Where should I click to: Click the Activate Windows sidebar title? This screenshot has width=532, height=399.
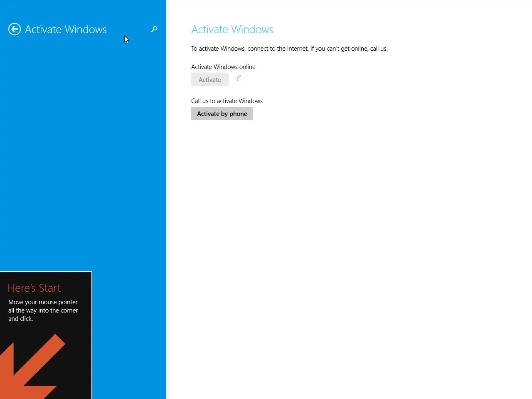click(66, 30)
